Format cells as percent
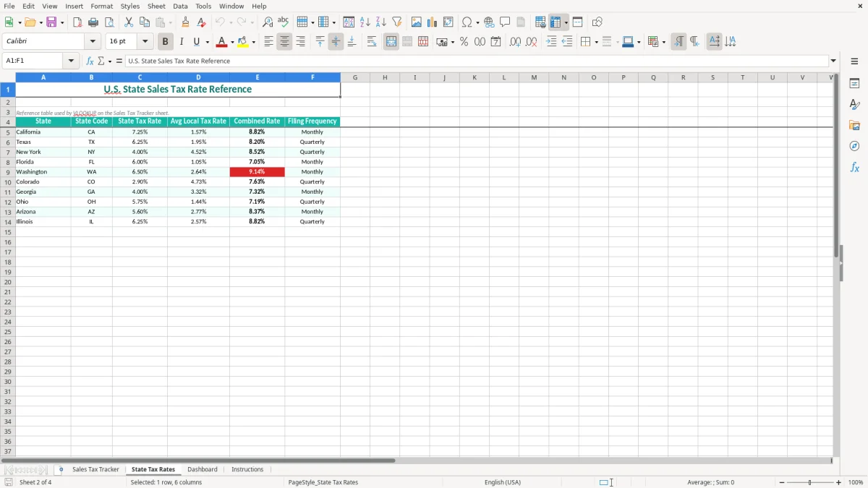 tap(464, 42)
